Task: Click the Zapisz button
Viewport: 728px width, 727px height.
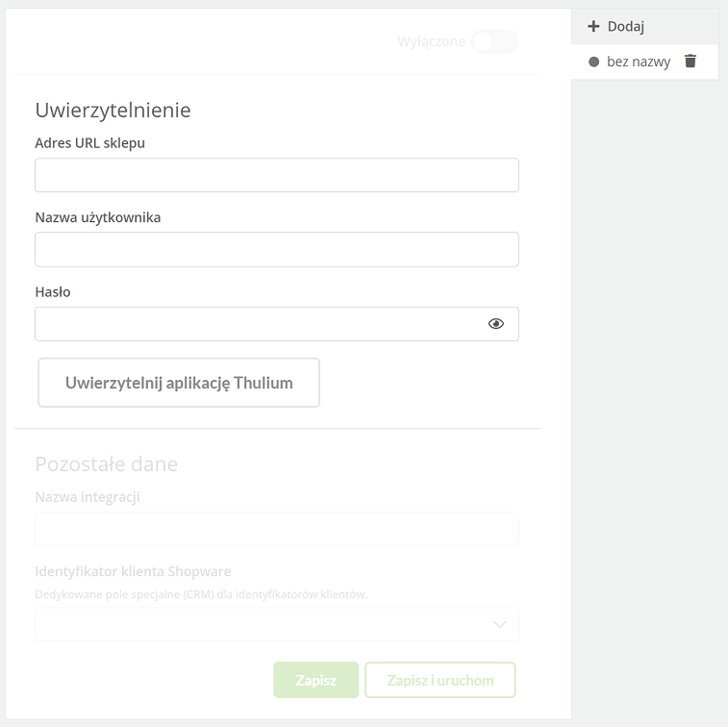Action: (x=315, y=680)
